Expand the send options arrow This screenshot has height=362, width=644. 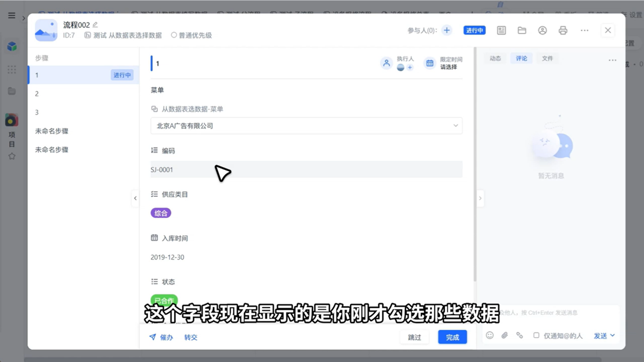coord(612,336)
